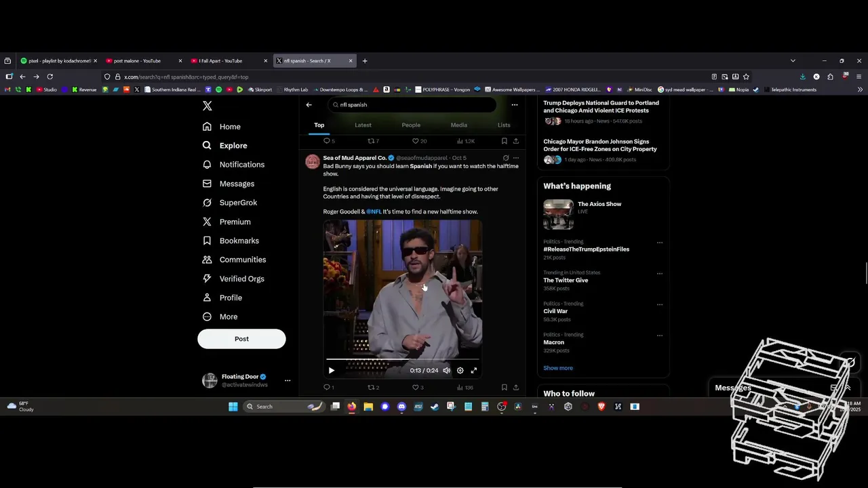Click the Post button
This screenshot has height=488, width=868.
pos(241,339)
